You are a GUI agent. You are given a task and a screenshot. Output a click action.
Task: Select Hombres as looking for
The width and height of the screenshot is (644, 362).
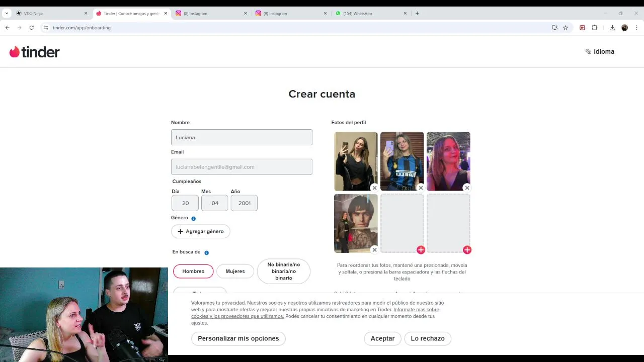coord(193,271)
